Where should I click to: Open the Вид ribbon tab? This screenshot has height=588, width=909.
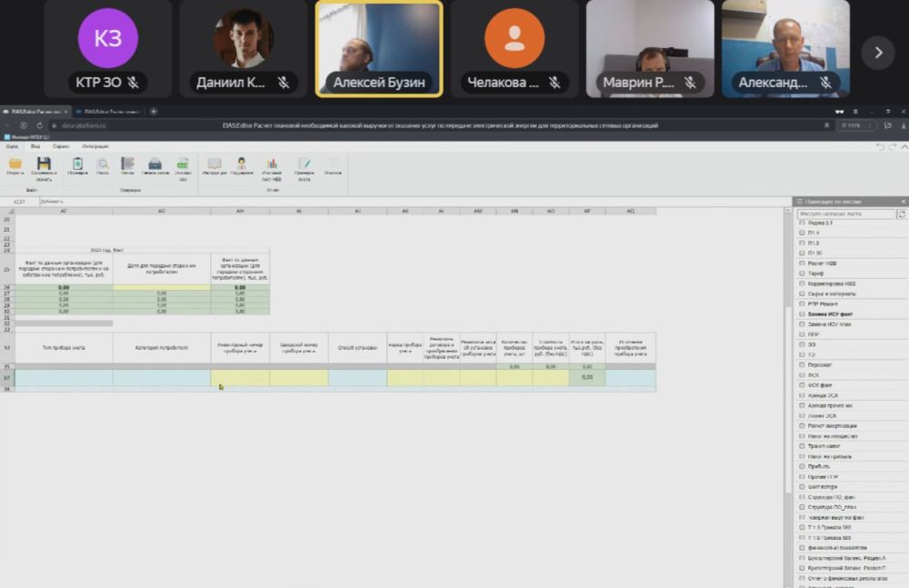pyautogui.click(x=35, y=145)
